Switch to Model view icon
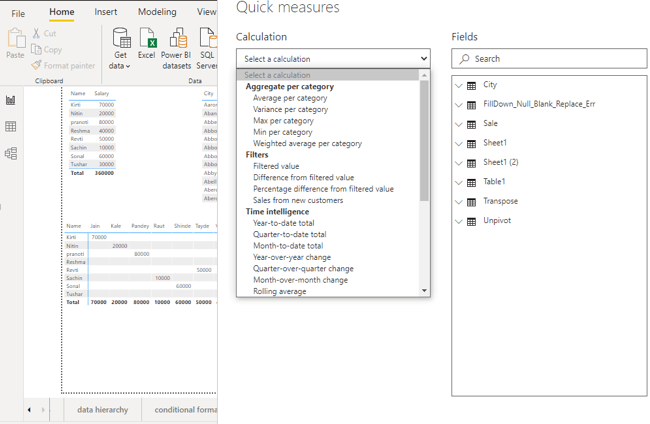 click(x=11, y=153)
